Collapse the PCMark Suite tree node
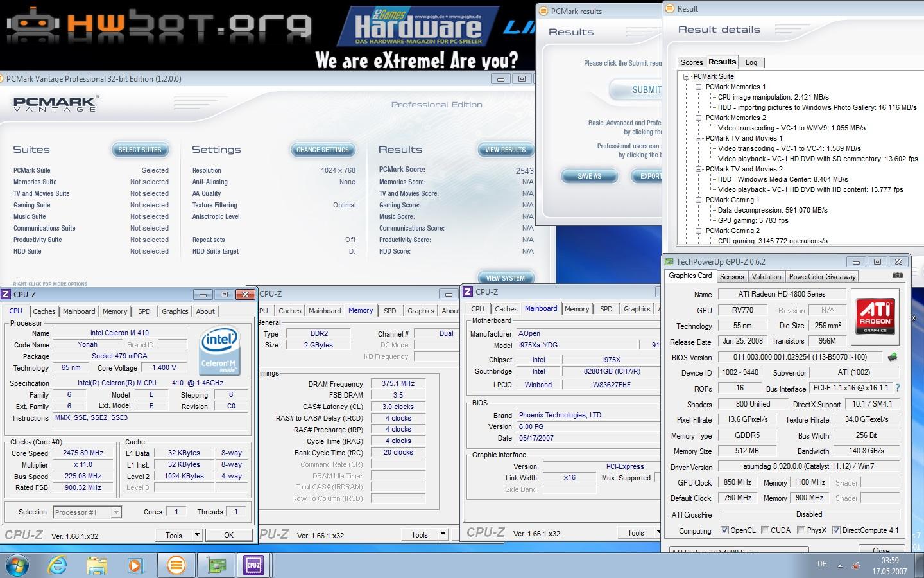Screen dimensions: 924x578 (687, 76)
